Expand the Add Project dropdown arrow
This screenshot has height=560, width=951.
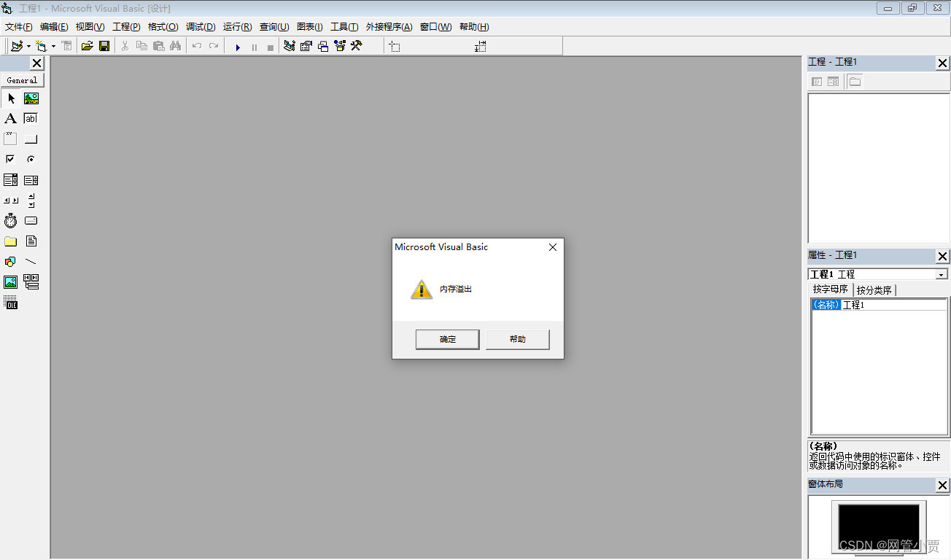tap(28, 46)
